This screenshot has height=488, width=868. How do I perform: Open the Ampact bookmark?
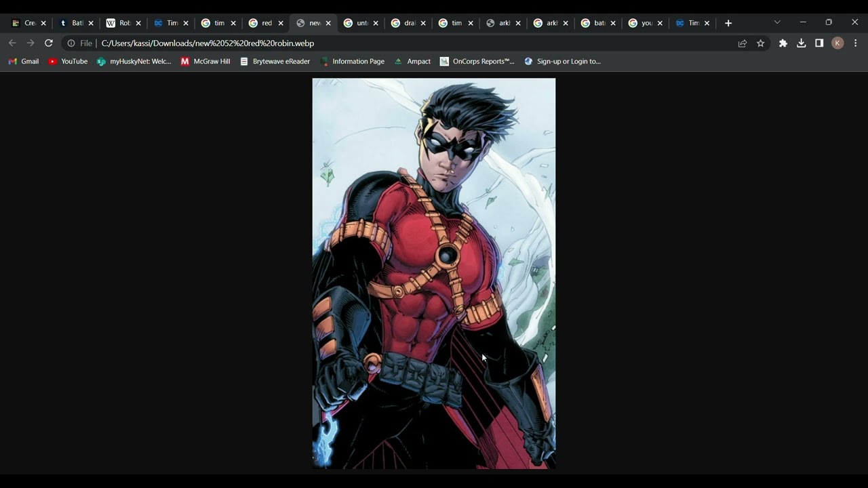point(412,61)
